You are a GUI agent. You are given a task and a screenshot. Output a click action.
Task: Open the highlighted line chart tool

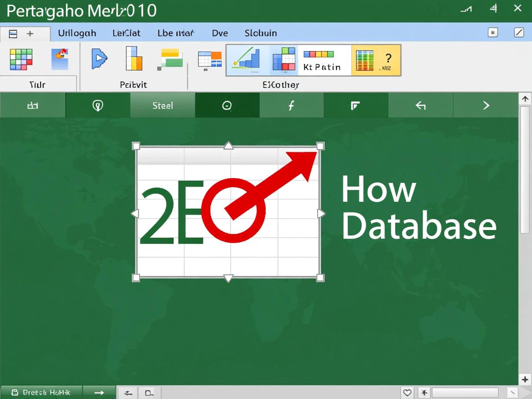point(246,59)
